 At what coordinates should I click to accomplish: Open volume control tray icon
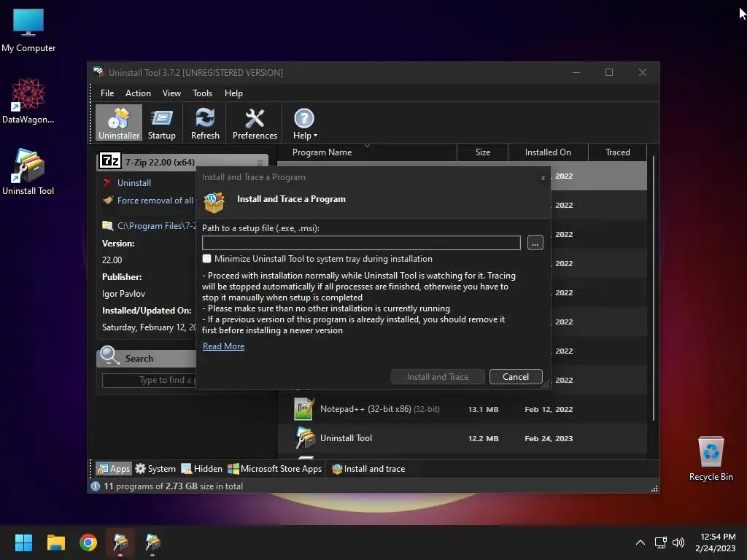coord(678,542)
